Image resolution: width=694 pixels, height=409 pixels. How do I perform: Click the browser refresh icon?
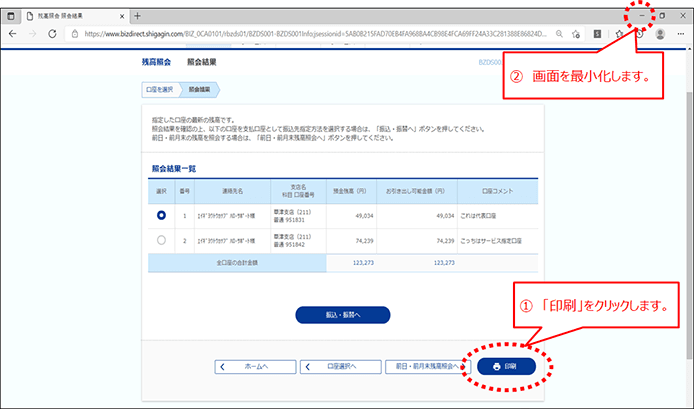[x=53, y=33]
